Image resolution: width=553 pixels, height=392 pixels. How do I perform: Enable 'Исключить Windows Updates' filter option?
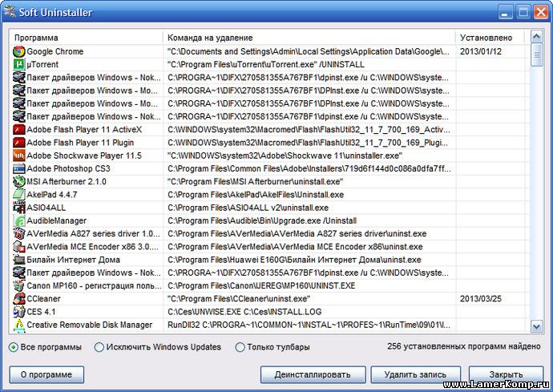[x=99, y=347]
